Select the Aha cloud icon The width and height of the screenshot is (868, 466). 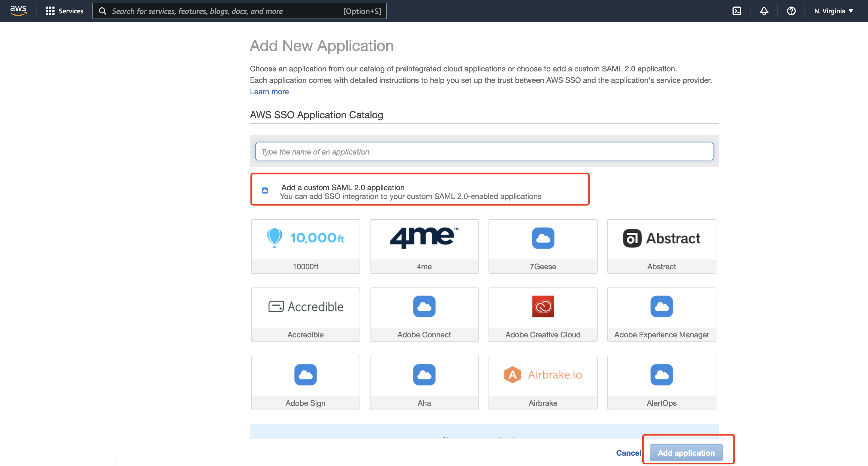(424, 375)
